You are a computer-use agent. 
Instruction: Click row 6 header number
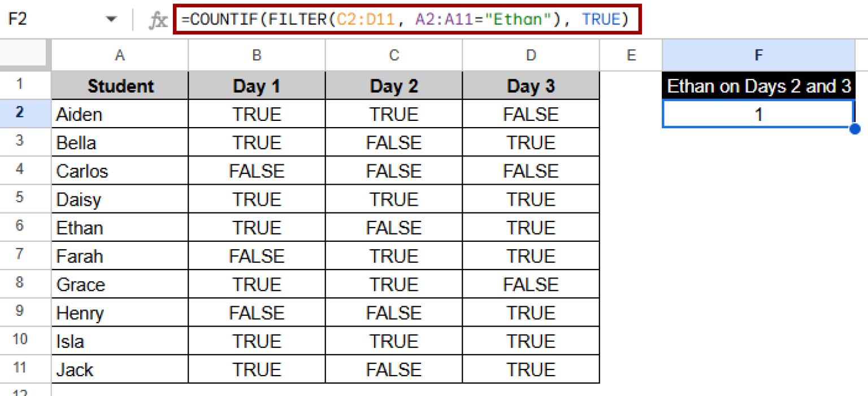pyautogui.click(x=20, y=226)
